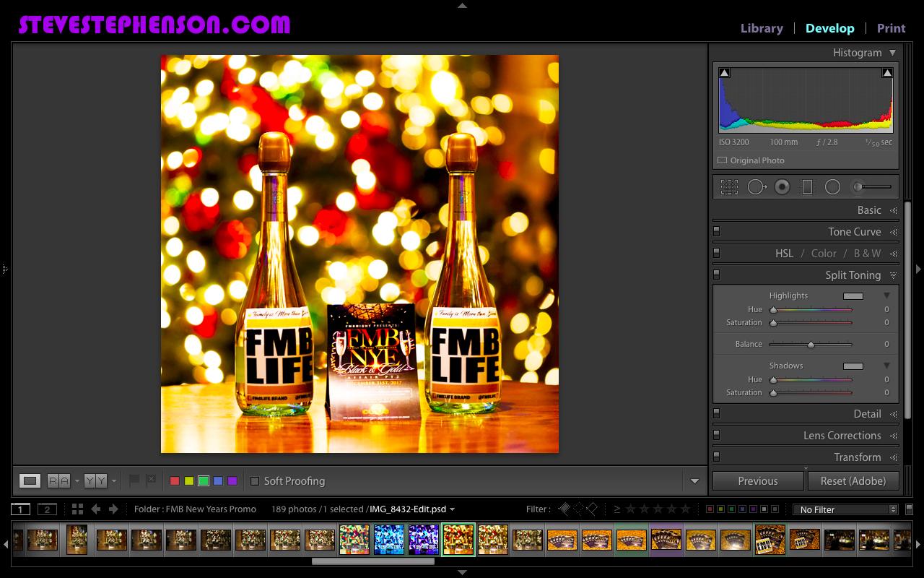Enable Soft Proofing checkbox
This screenshot has height=578, width=924.
254,481
